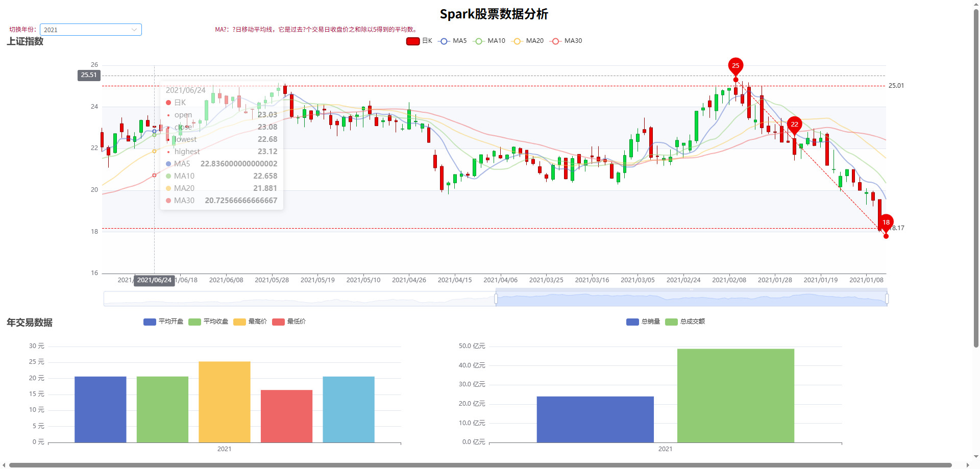Click the scroll up arrow at top right

pos(976,4)
